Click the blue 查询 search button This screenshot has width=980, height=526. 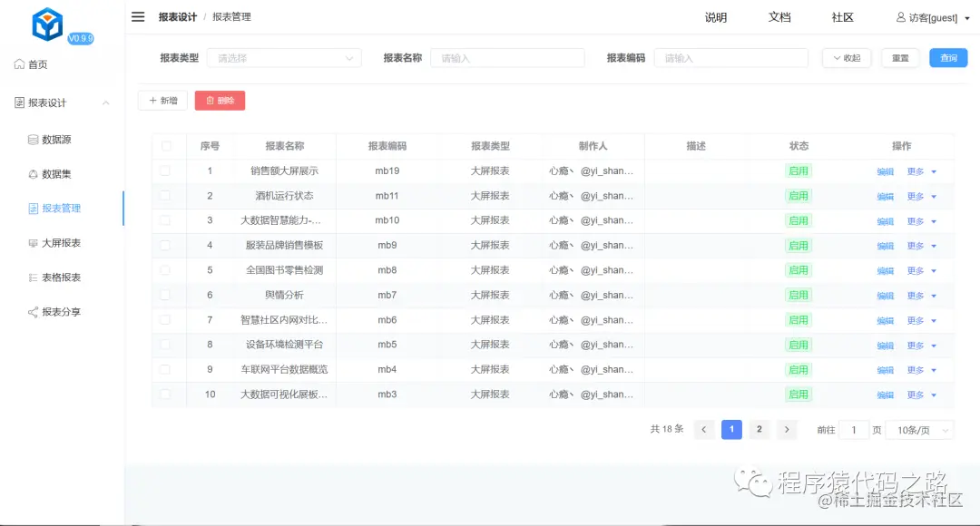point(948,58)
